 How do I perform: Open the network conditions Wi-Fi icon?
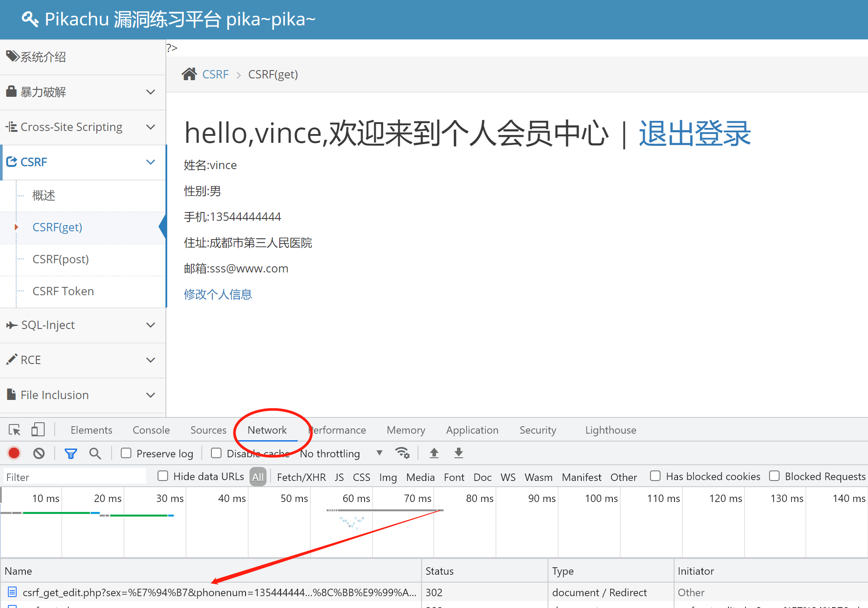tap(402, 453)
